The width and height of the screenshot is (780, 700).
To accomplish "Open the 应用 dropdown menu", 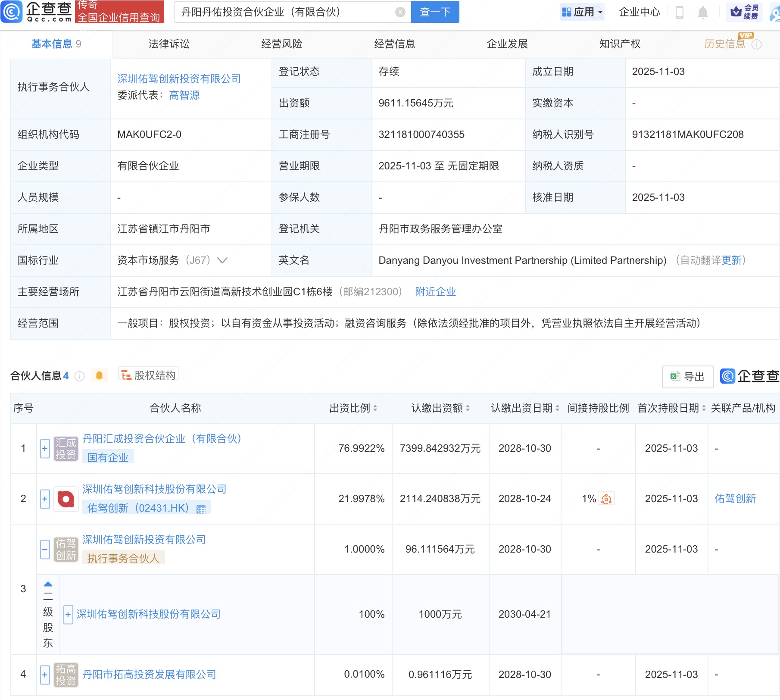I will (x=582, y=12).
